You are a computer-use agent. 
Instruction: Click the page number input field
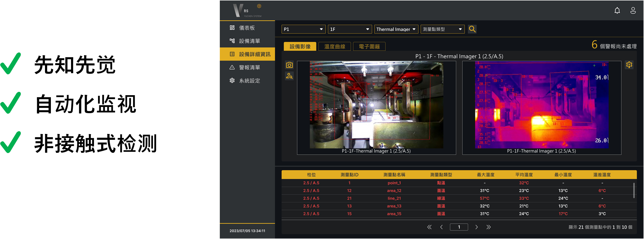click(x=459, y=227)
